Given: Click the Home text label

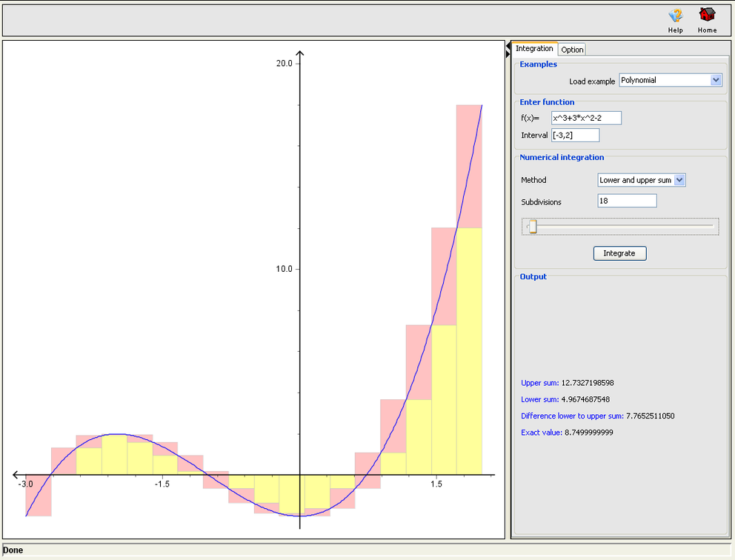Looking at the screenshot, I should 707,30.
